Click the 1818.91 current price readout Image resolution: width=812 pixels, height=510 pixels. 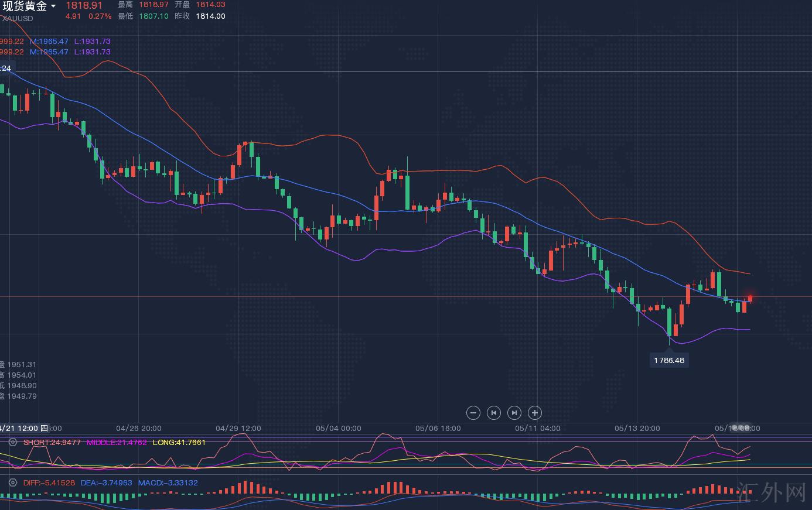[x=84, y=5]
